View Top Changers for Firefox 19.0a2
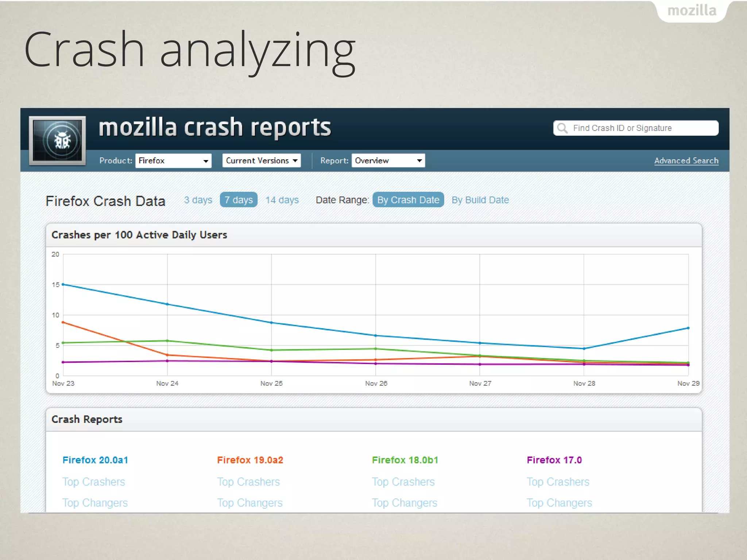The width and height of the screenshot is (747, 560). (x=250, y=503)
